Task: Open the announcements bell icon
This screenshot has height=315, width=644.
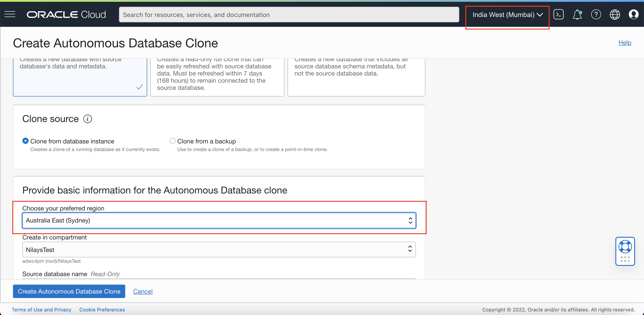Action: 577,15
